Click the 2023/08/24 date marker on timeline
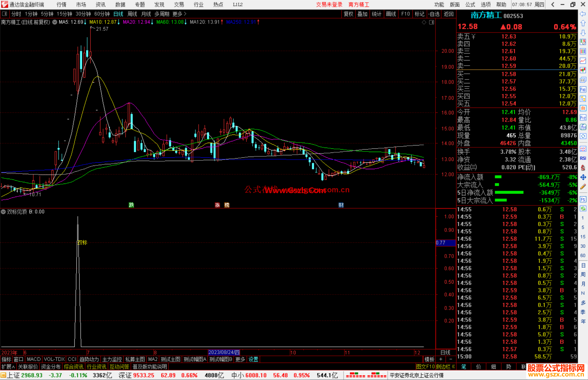This screenshot has height=380, width=588. tap(224, 352)
